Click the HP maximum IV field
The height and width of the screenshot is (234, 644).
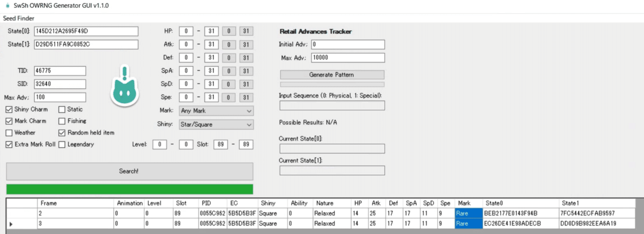tap(212, 31)
